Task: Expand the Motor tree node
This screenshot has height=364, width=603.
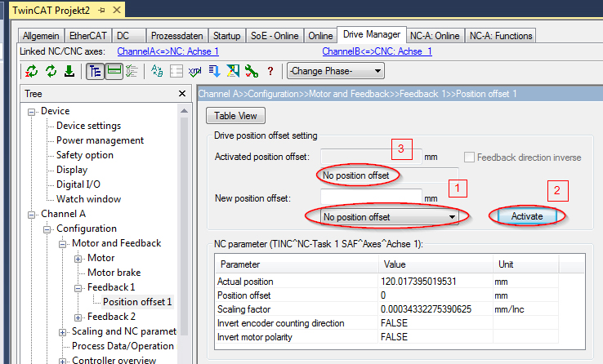Action: [78, 259]
